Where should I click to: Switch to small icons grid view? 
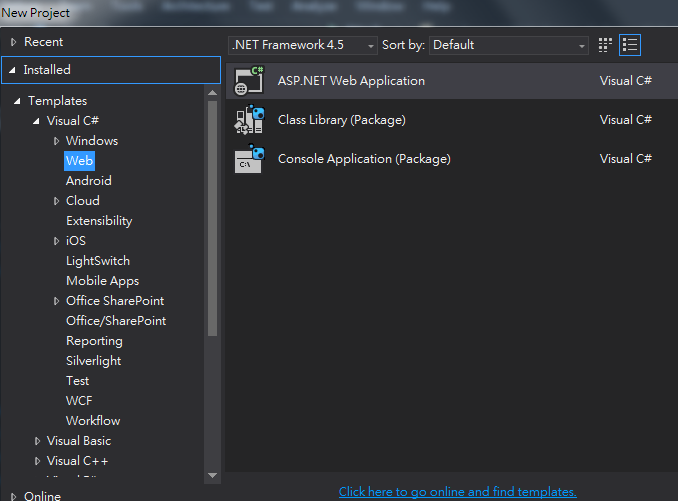(x=605, y=45)
